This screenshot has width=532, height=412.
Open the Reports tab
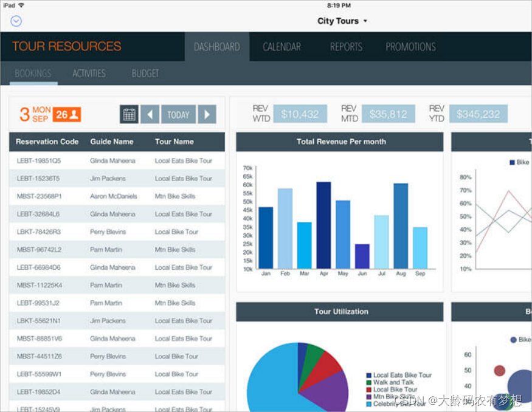tap(346, 47)
